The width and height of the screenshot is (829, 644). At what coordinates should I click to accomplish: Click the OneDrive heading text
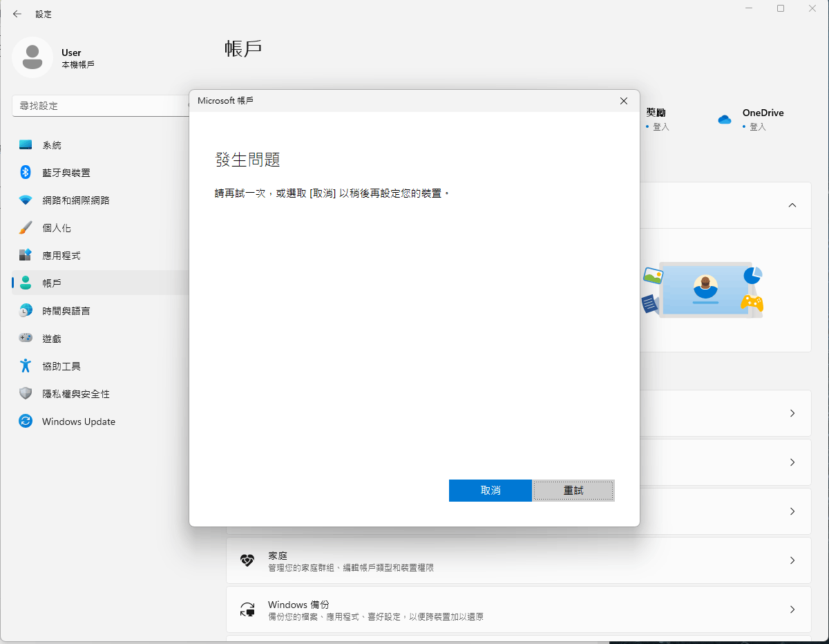(763, 113)
